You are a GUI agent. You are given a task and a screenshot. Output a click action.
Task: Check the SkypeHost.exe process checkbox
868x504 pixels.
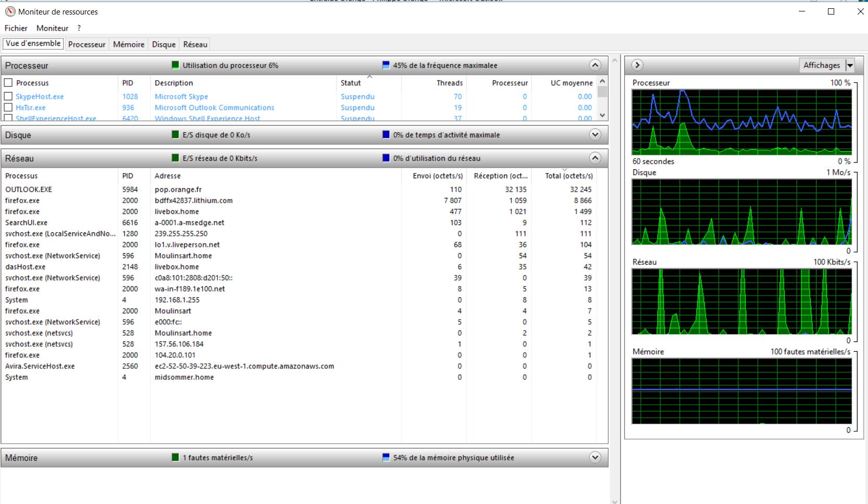click(8, 97)
